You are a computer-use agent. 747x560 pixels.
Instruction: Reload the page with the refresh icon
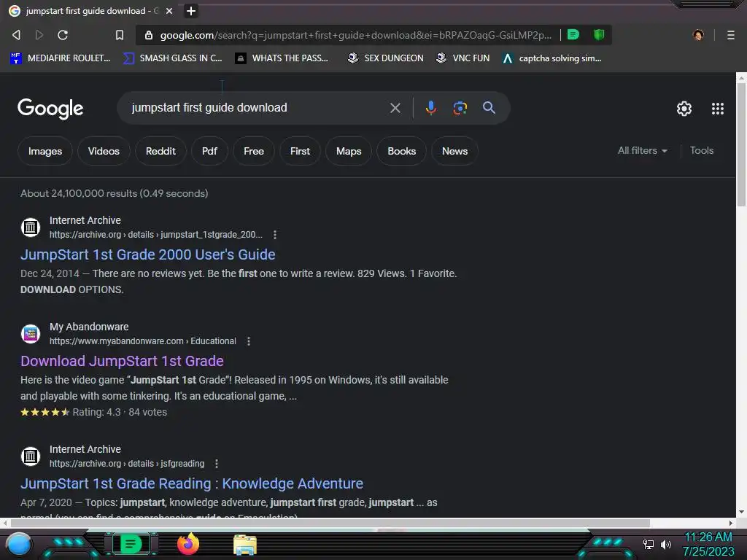pos(63,35)
